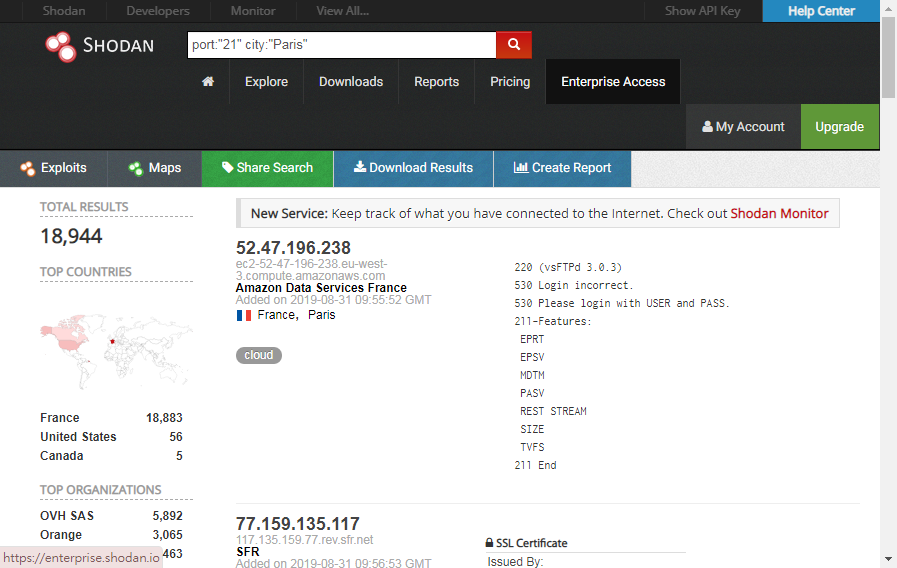Click the cloud tag
Screen dimensions: 897x568
(x=259, y=355)
